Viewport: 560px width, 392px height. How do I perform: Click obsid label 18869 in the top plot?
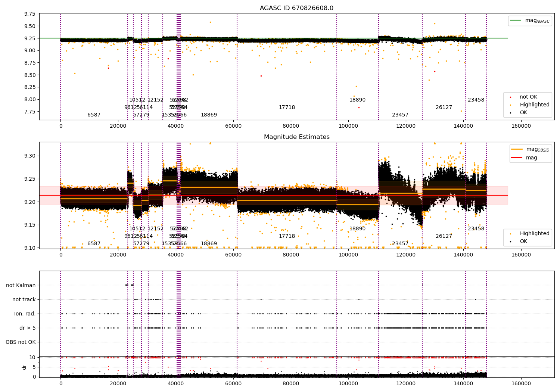click(x=209, y=115)
